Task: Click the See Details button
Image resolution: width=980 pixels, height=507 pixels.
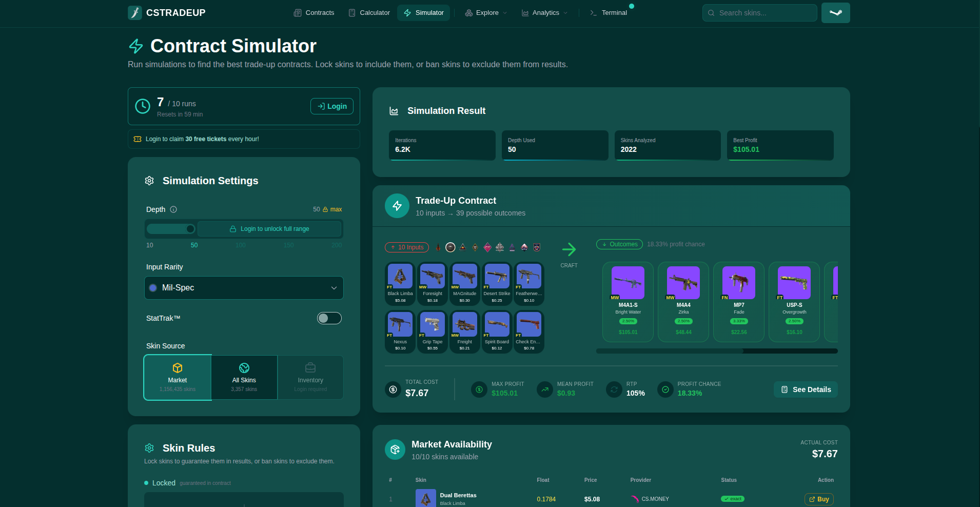Action: pos(806,389)
